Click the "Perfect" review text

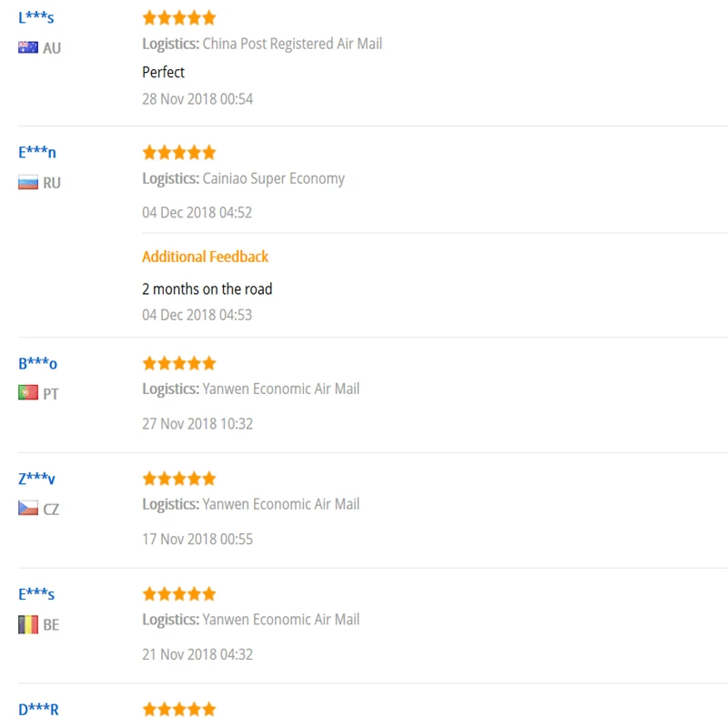click(x=164, y=73)
